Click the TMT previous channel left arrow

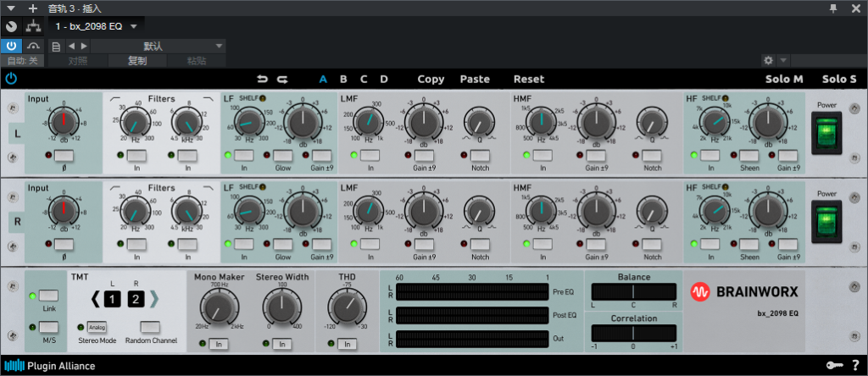click(x=96, y=299)
